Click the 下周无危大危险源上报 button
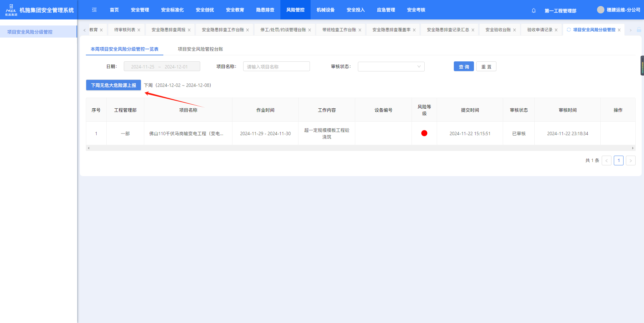 click(113, 85)
